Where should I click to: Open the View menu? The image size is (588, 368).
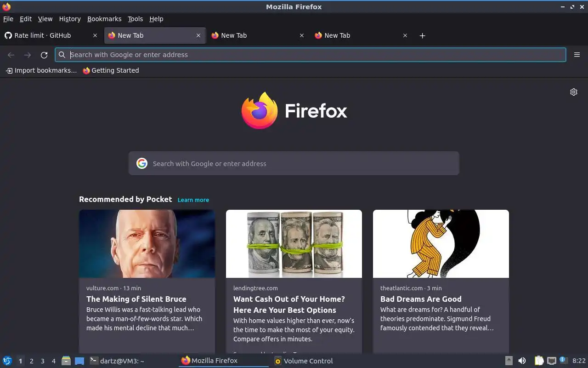(45, 19)
